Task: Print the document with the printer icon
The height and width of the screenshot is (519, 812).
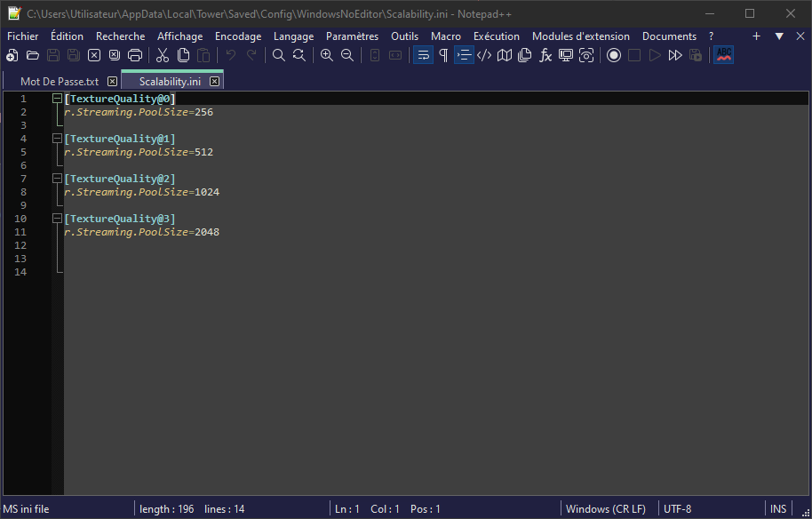Action: (135, 55)
